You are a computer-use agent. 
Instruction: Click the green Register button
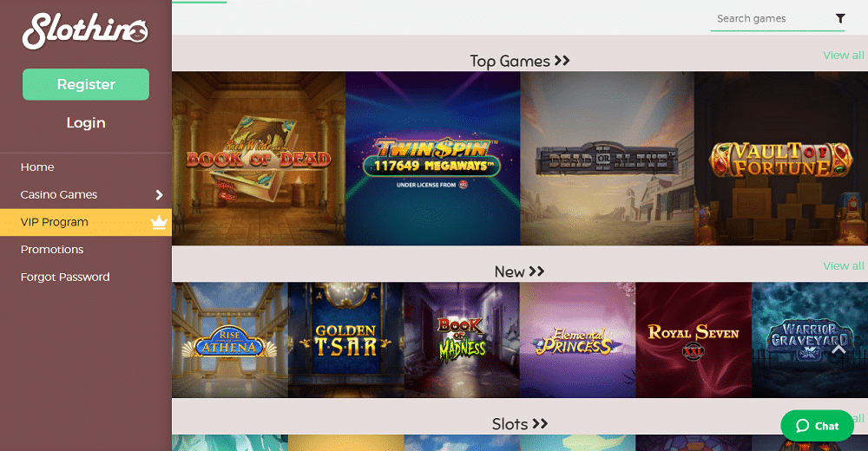tap(86, 84)
